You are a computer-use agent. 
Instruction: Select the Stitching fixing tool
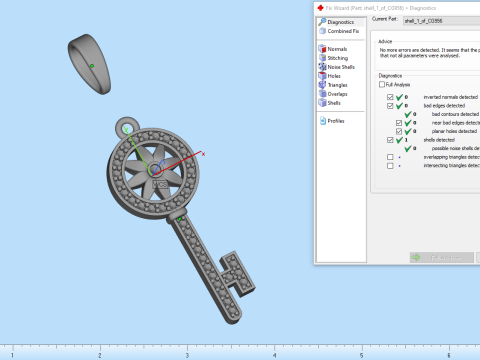334,58
